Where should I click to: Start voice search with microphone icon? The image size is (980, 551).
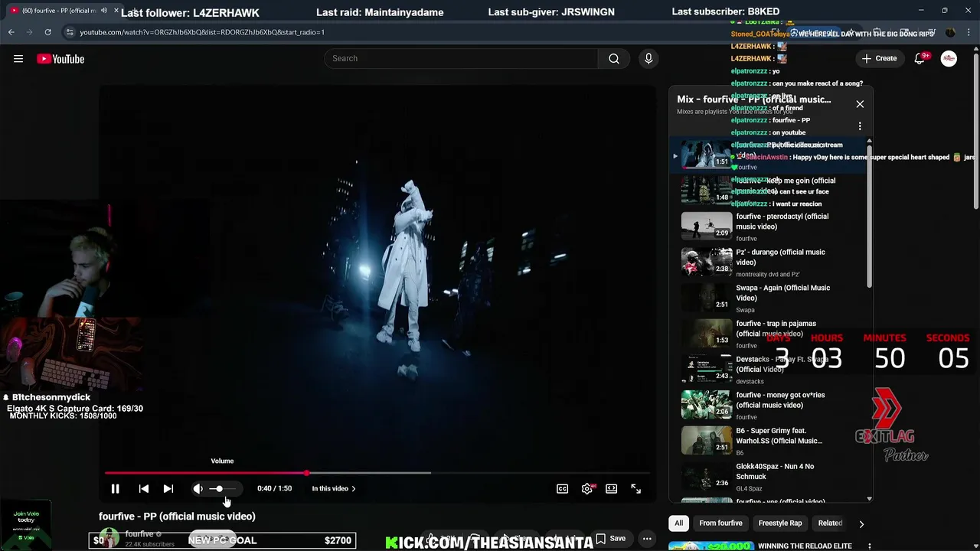(x=648, y=59)
